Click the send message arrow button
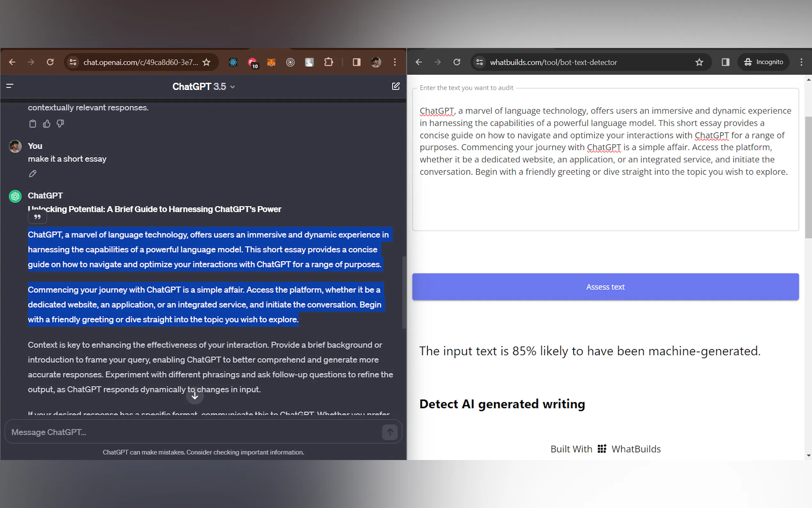 pyautogui.click(x=390, y=432)
